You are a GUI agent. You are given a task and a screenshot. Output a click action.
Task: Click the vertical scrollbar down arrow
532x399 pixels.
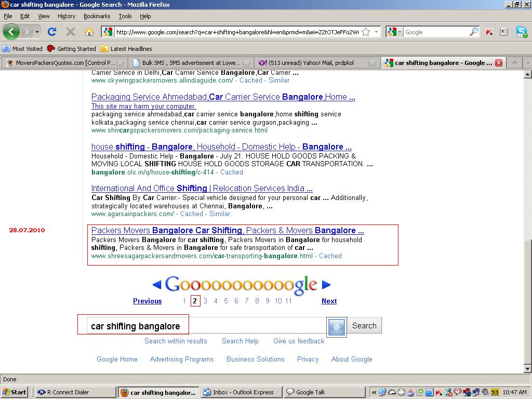click(528, 368)
